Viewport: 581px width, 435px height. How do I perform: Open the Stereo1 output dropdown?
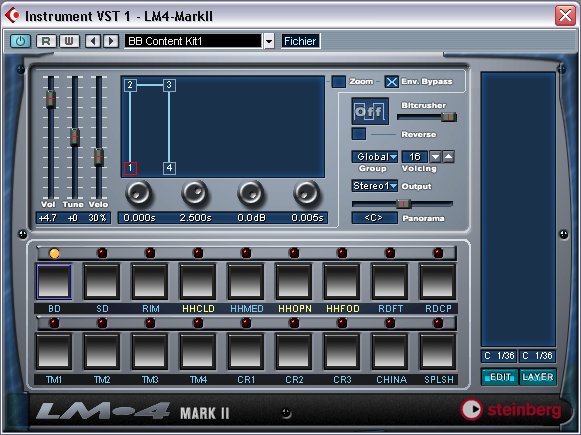pos(375,186)
